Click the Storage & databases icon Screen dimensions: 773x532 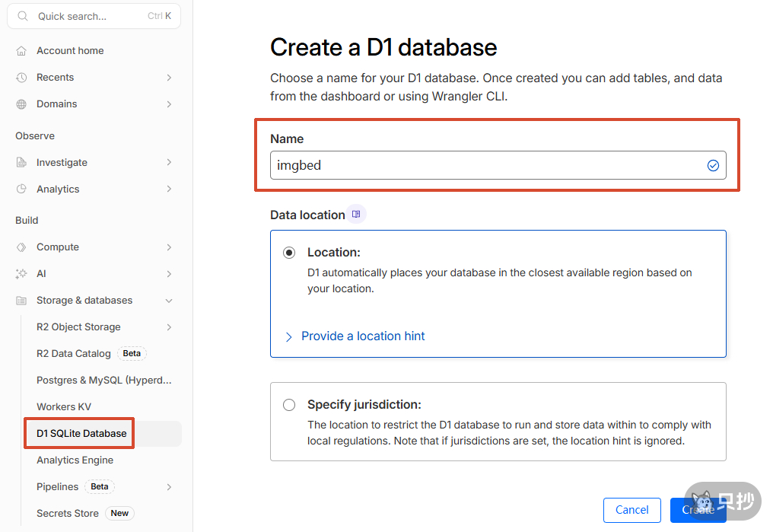[x=21, y=301]
